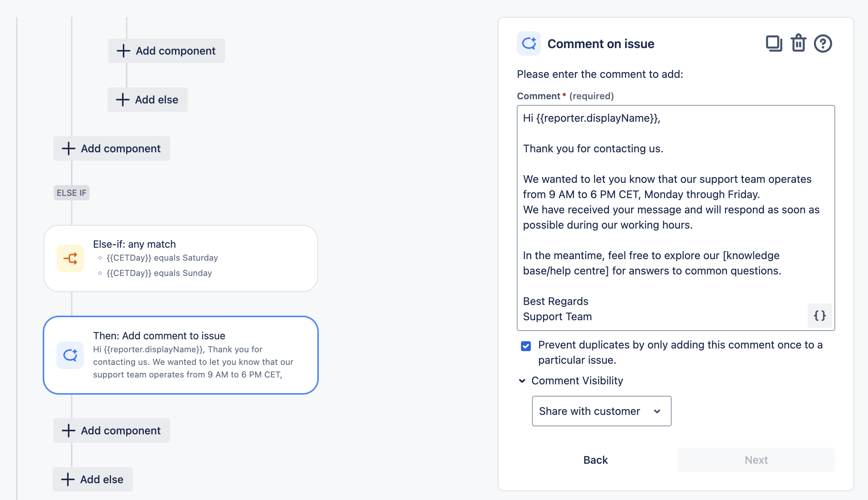868x500 pixels.
Task: Uncheck the Prevent duplicates checkbox
Action: click(526, 346)
